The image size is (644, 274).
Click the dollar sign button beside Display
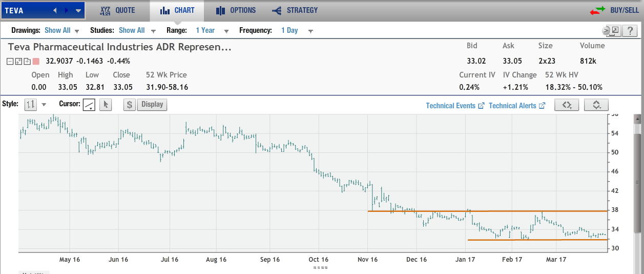pos(130,105)
